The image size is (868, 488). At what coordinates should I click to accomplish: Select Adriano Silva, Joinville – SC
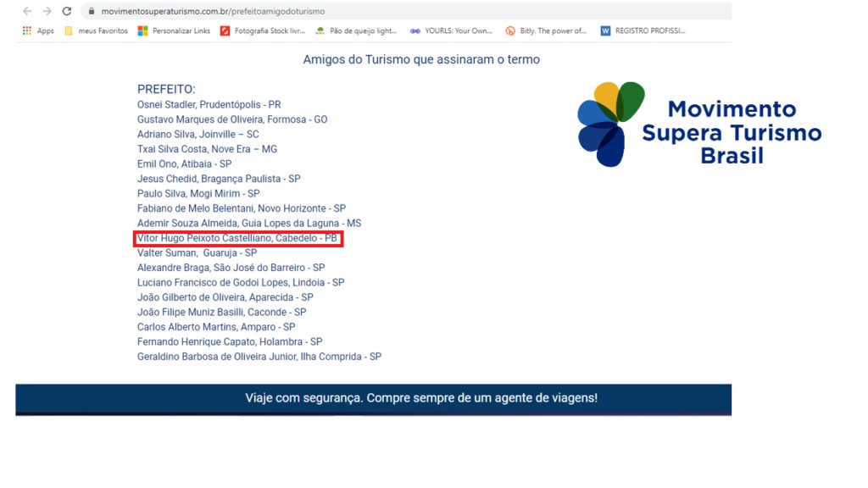[x=198, y=135]
